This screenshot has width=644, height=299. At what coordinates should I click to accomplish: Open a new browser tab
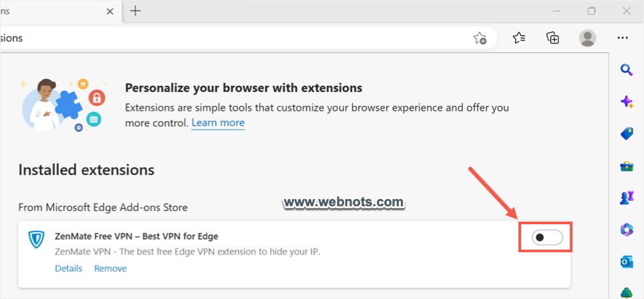(x=136, y=11)
